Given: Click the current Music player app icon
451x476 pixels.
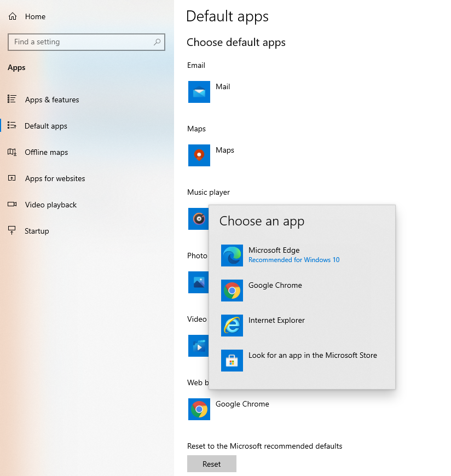Looking at the screenshot, I should [x=199, y=219].
